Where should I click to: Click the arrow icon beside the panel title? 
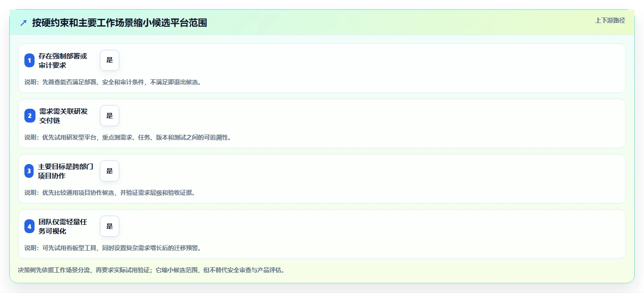23,23
